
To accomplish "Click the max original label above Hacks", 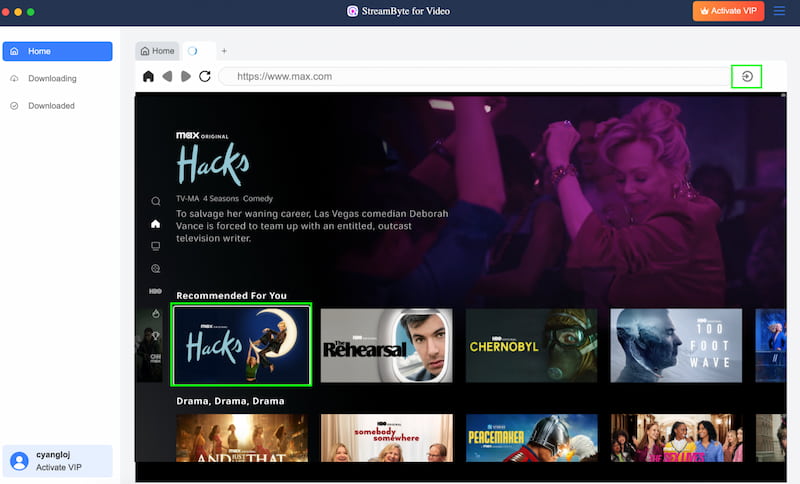I will (x=202, y=136).
